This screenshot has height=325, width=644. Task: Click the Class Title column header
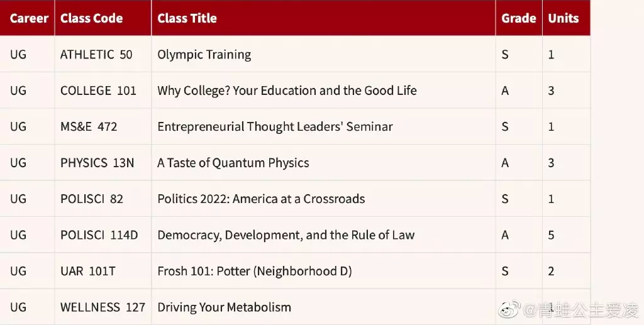click(x=187, y=18)
